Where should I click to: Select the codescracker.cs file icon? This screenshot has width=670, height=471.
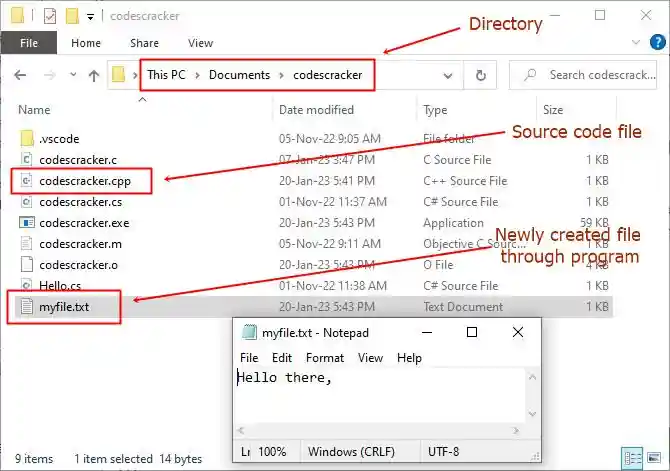26,202
